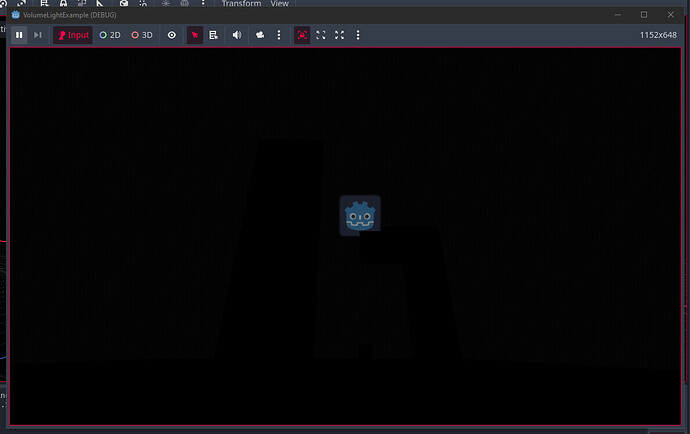Screen dimensions: 690x434
Task: Activate the red arrow select tool
Action: [x=195, y=35]
